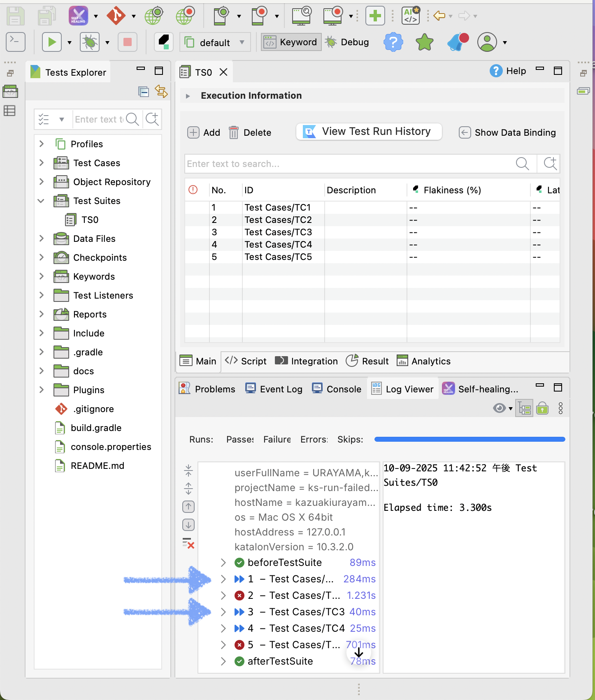
Task: Click the green Run test play icon
Action: [52, 42]
